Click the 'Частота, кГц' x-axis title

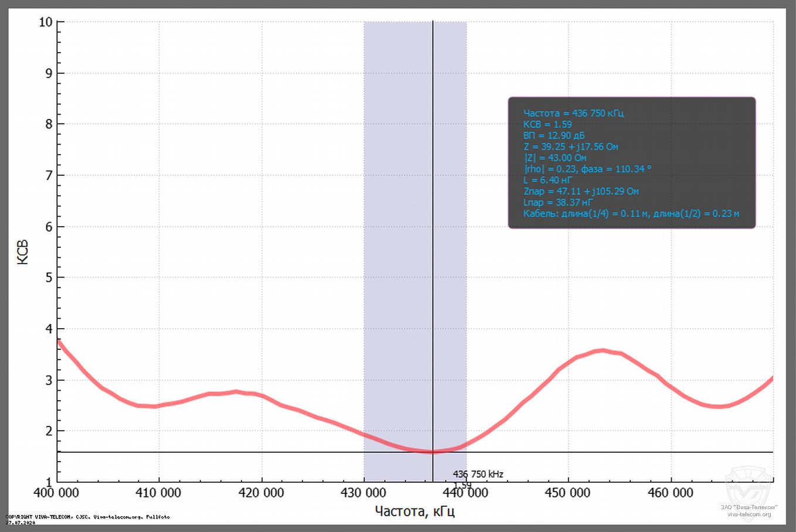[414, 511]
